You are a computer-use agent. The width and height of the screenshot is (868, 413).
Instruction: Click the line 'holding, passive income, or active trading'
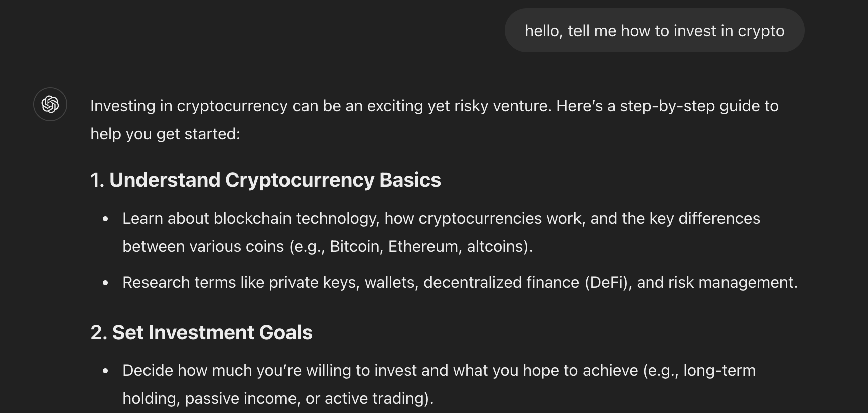[x=278, y=399]
